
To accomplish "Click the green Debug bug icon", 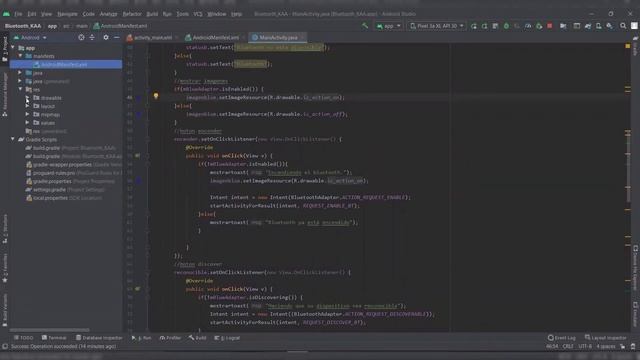I will [x=506, y=26].
